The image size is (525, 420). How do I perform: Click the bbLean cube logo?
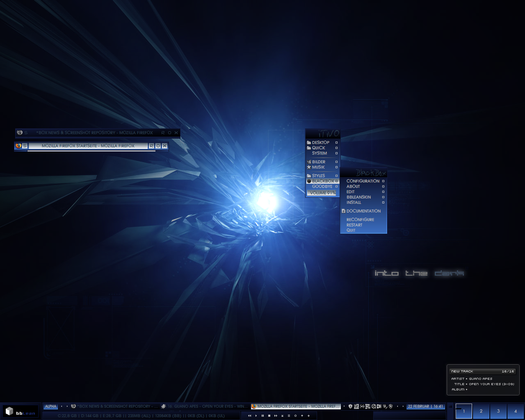[x=9, y=411]
